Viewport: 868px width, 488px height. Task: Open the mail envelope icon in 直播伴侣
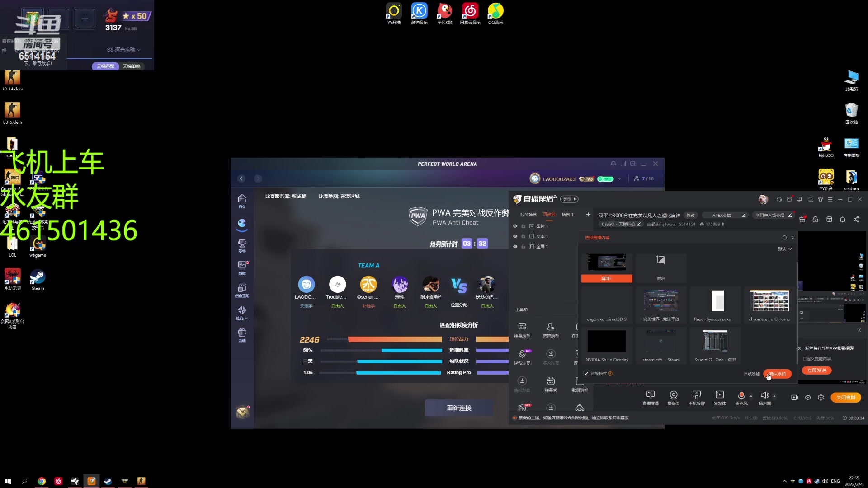(x=789, y=199)
